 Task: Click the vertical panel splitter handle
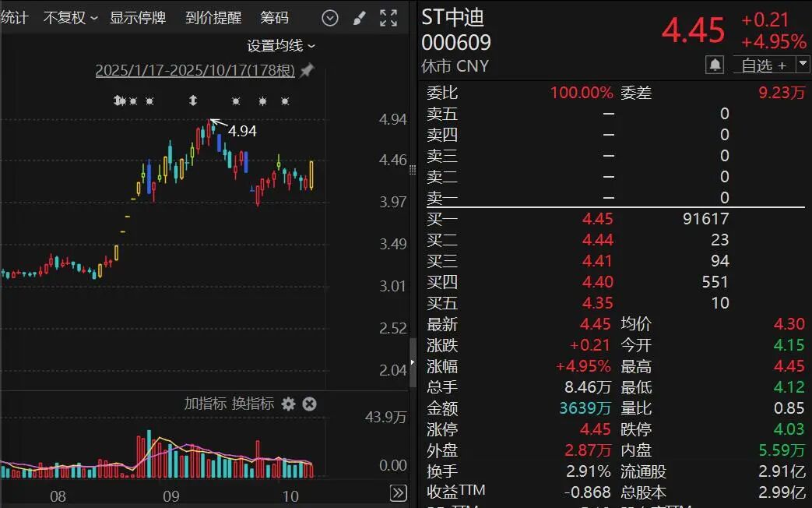click(x=412, y=170)
